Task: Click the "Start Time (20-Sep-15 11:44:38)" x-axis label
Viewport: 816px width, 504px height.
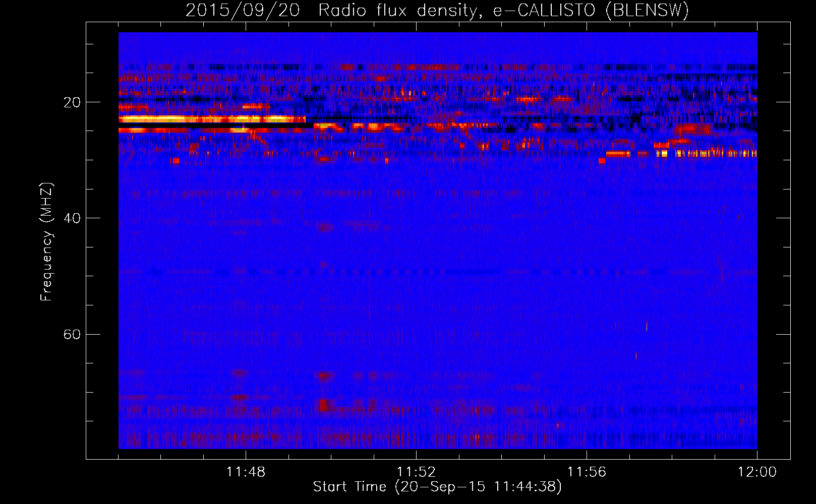Action: click(x=437, y=487)
